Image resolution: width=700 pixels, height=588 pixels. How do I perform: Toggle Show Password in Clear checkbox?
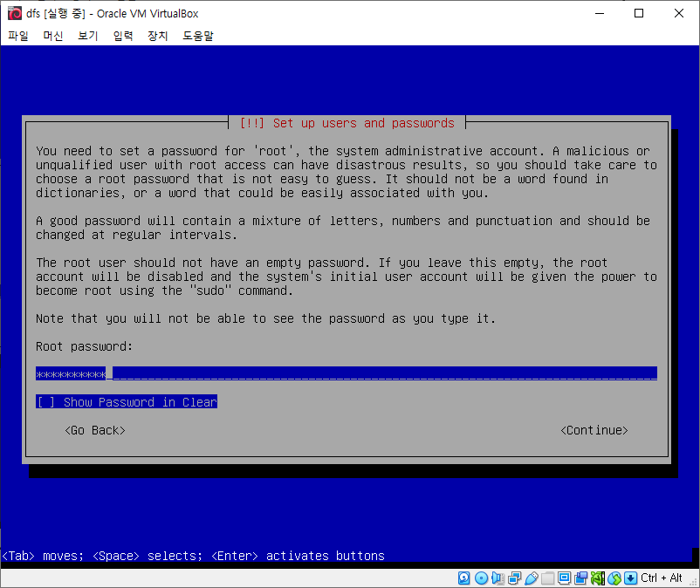pyautogui.click(x=127, y=401)
